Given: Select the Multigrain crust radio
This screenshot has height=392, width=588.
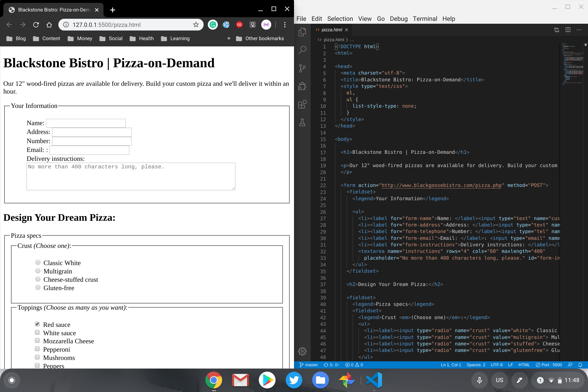Looking at the screenshot, I should 38,271.
